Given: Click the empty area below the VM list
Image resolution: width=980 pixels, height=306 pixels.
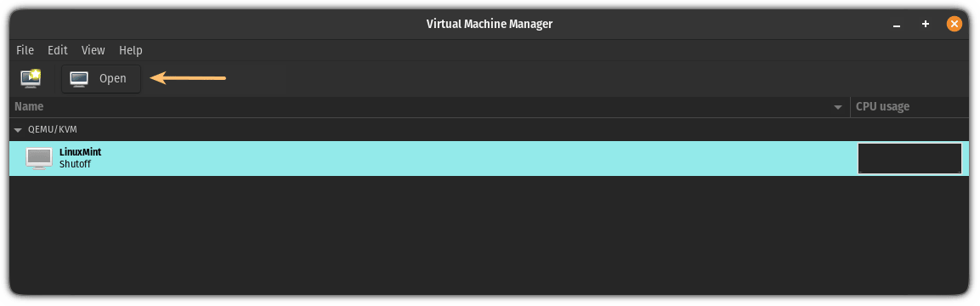Looking at the screenshot, I should (490, 235).
